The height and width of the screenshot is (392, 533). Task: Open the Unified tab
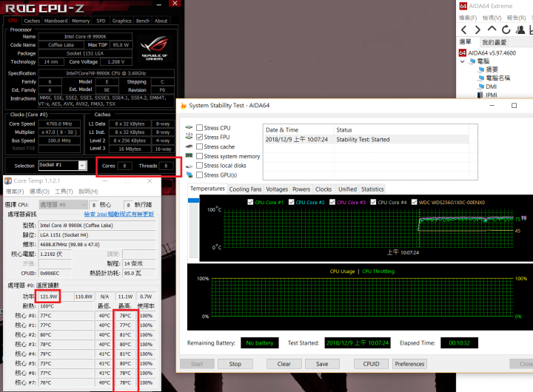(x=347, y=189)
